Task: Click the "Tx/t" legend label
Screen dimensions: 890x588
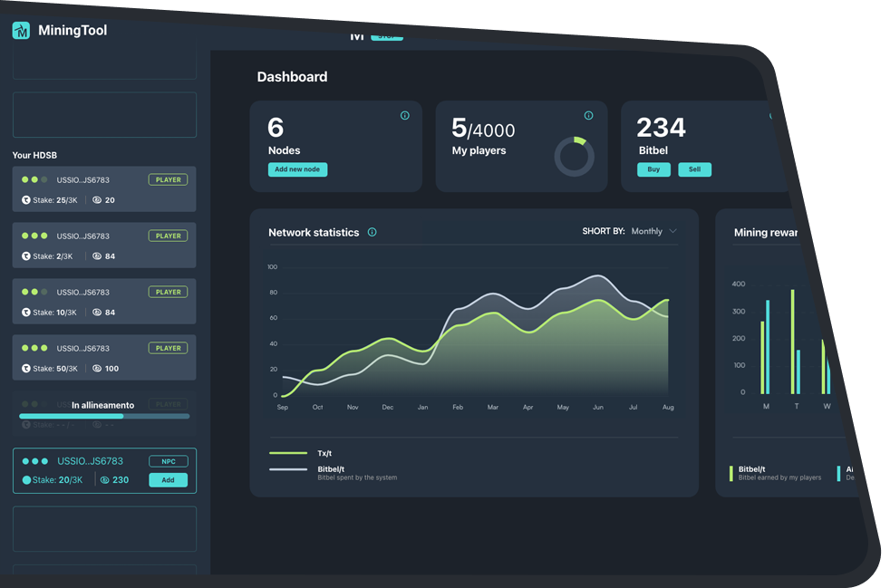Action: coord(324,453)
